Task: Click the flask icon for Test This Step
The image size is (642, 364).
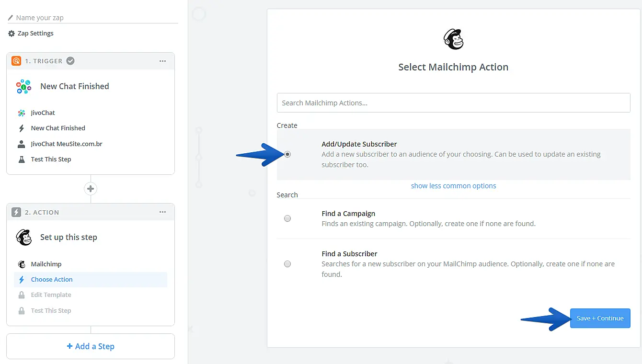Action: (22, 159)
